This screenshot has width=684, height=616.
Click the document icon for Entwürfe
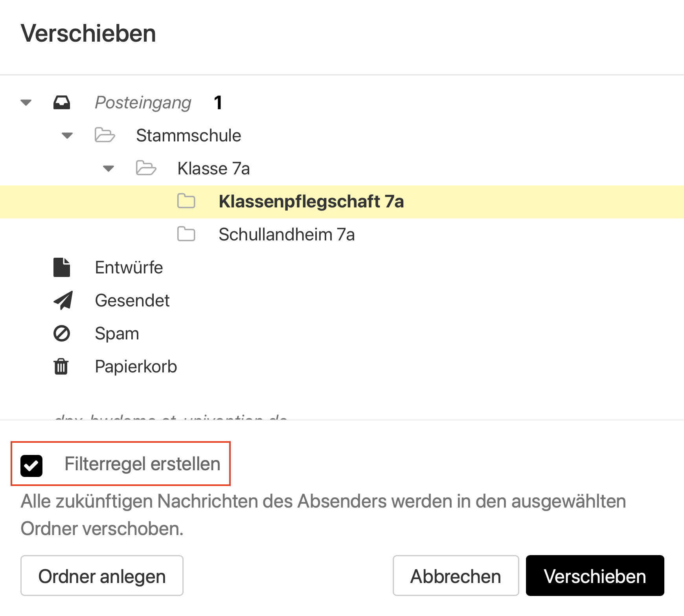(62, 267)
